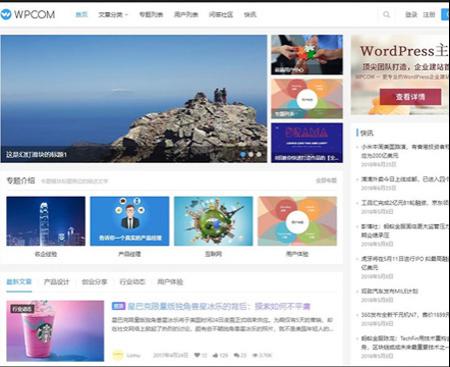Click the eye views icon under the article
450x367 pixels.
(x=255, y=355)
